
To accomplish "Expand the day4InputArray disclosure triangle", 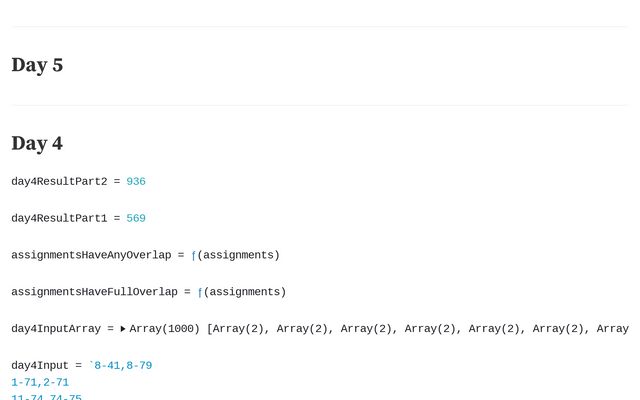I will 123,329.
